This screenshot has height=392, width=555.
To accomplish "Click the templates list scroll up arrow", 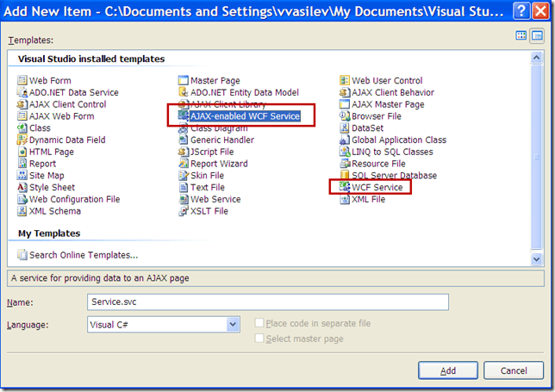I will [537, 58].
